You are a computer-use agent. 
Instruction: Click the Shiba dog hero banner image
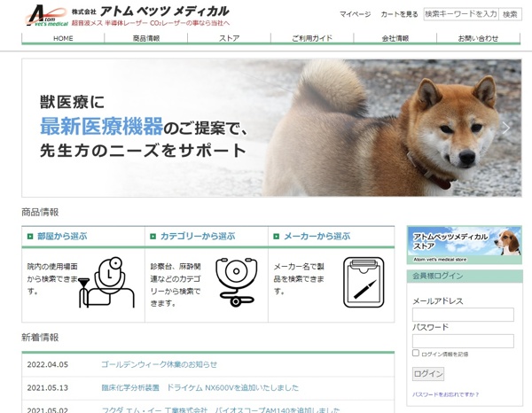(x=271, y=128)
